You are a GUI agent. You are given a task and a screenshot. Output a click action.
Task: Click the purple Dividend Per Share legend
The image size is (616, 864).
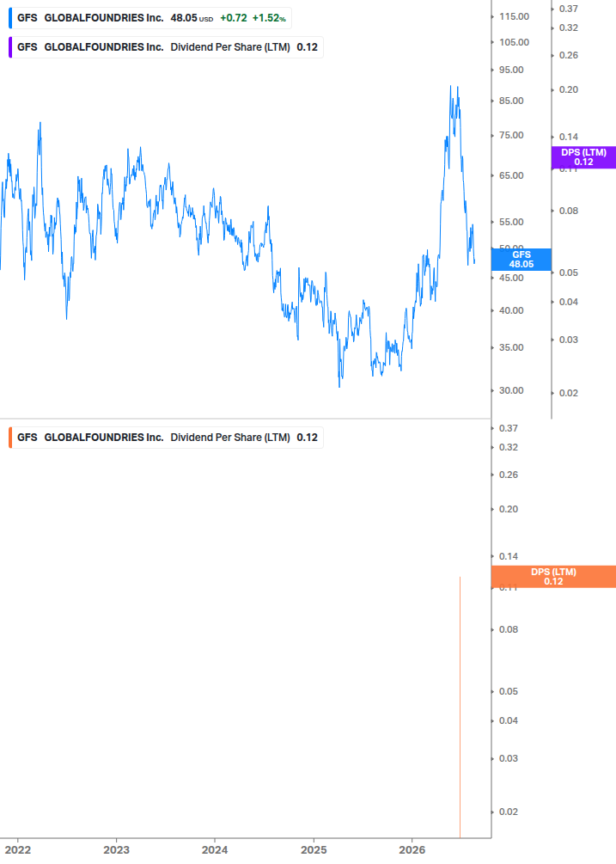(166, 47)
